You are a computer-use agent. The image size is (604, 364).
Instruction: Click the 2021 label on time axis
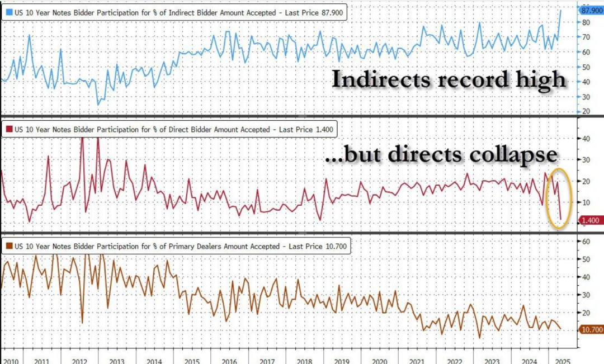[417, 361]
